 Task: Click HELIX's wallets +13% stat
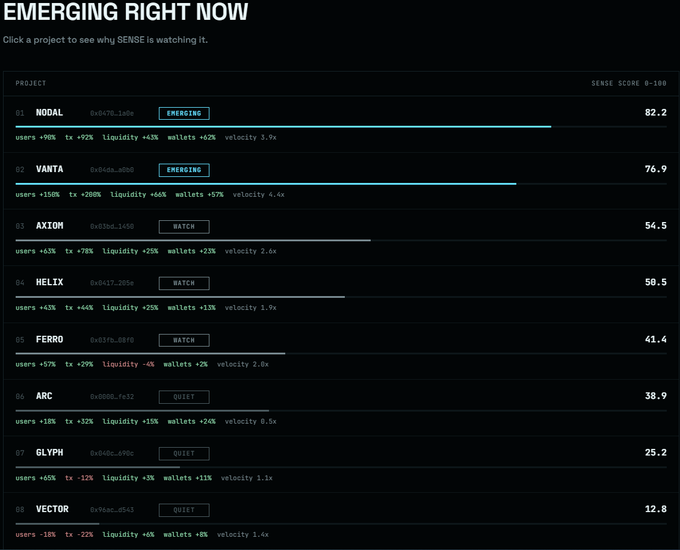pyautogui.click(x=191, y=308)
